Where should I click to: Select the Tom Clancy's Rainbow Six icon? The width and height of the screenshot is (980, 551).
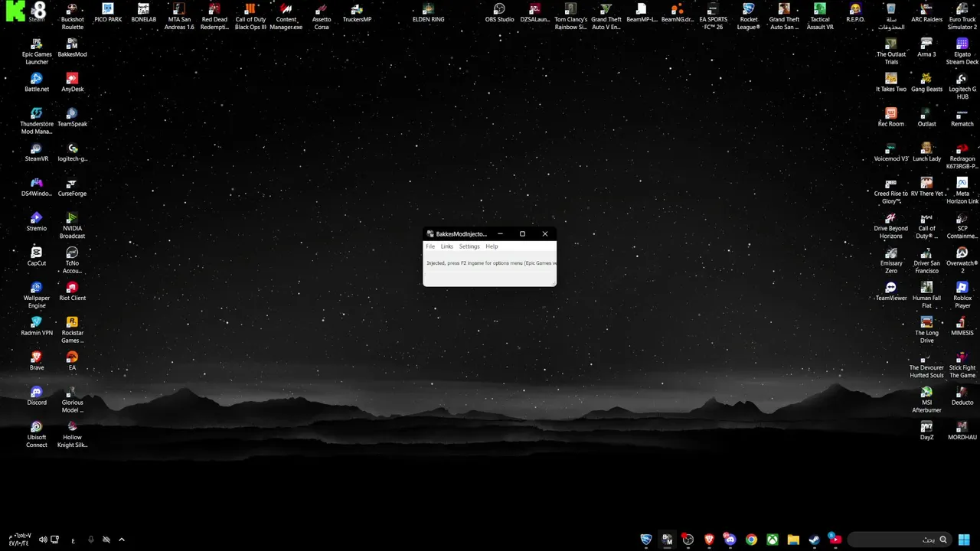[570, 16]
